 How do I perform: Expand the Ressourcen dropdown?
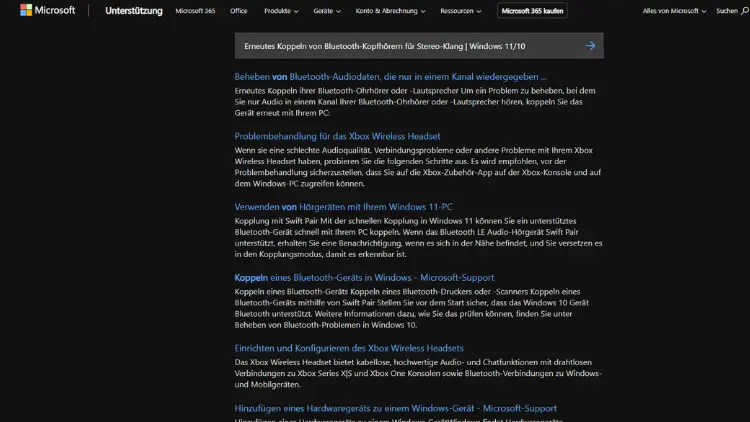[x=461, y=11]
